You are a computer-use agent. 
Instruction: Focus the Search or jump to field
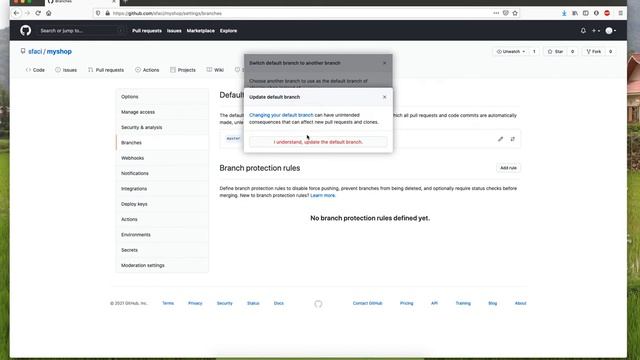click(x=81, y=31)
